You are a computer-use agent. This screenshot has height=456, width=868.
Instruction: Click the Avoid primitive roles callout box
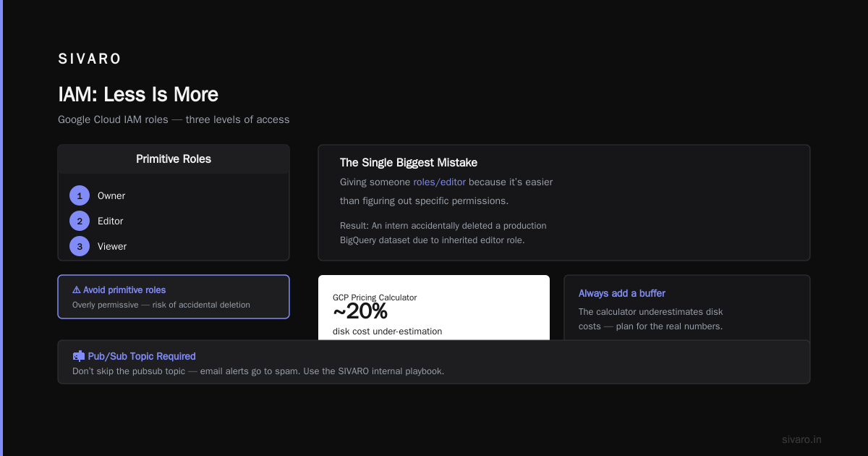click(x=174, y=297)
